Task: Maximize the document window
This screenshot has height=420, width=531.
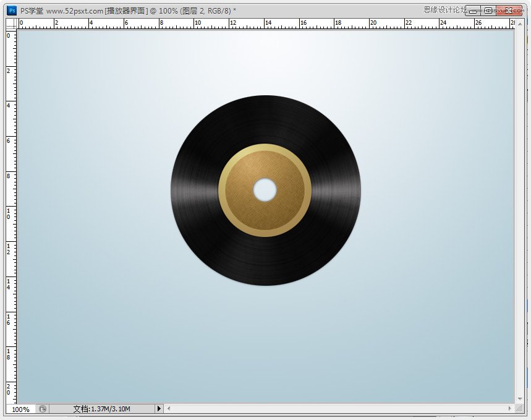Action: tap(489, 11)
